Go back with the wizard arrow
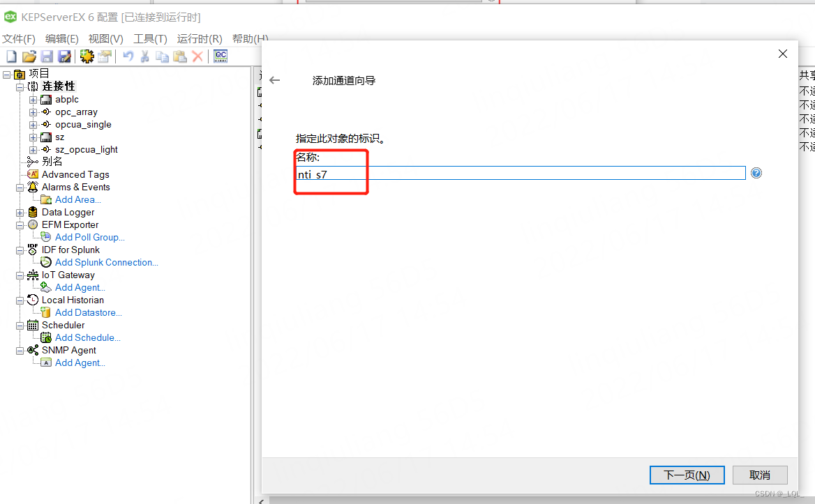The width and height of the screenshot is (815, 504). pos(274,80)
